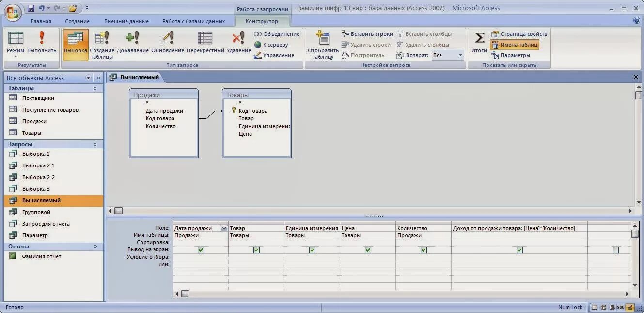Open Страница свойств property sheet
644x313 pixels.
pos(519,34)
